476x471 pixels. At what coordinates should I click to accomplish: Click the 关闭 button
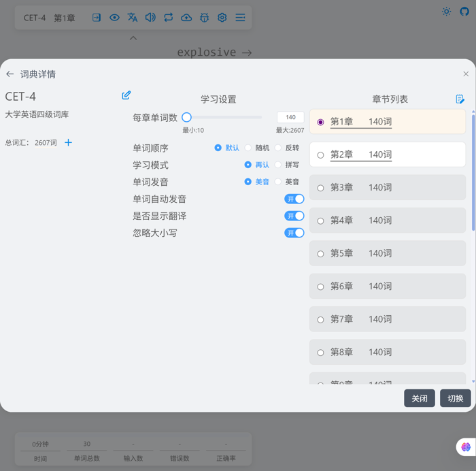point(420,398)
